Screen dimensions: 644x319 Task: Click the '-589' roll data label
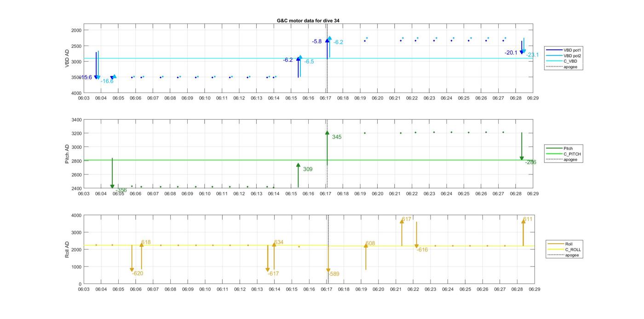click(334, 274)
